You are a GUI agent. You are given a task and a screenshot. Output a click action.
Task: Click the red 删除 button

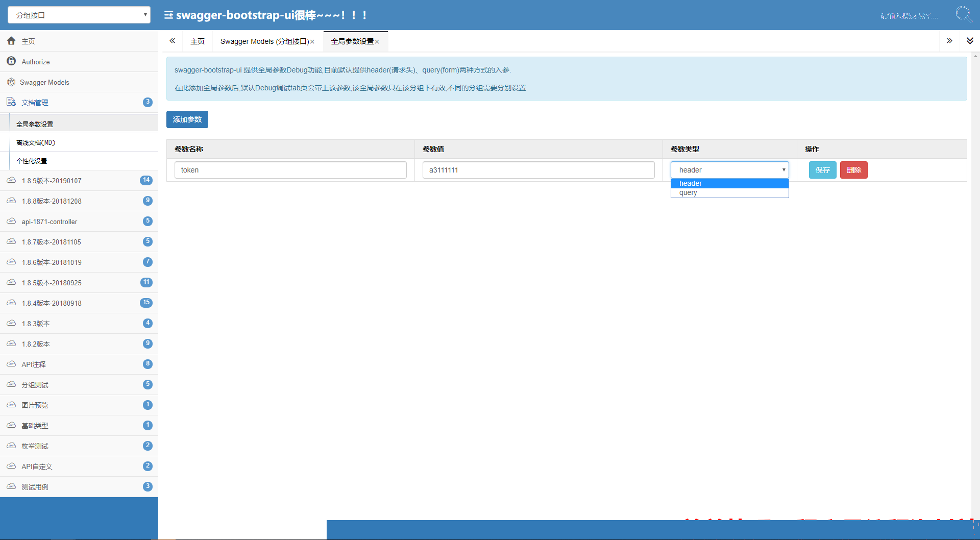pos(853,170)
